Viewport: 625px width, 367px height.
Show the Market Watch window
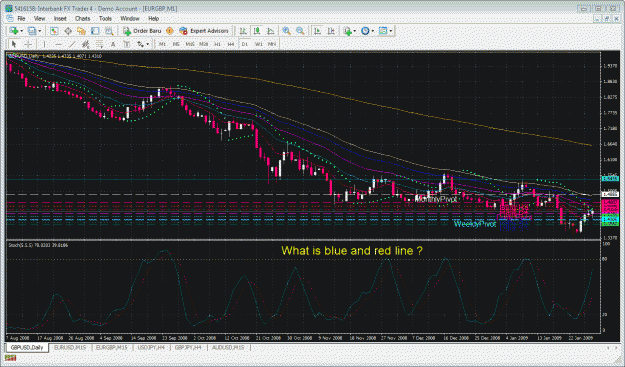click(54, 31)
